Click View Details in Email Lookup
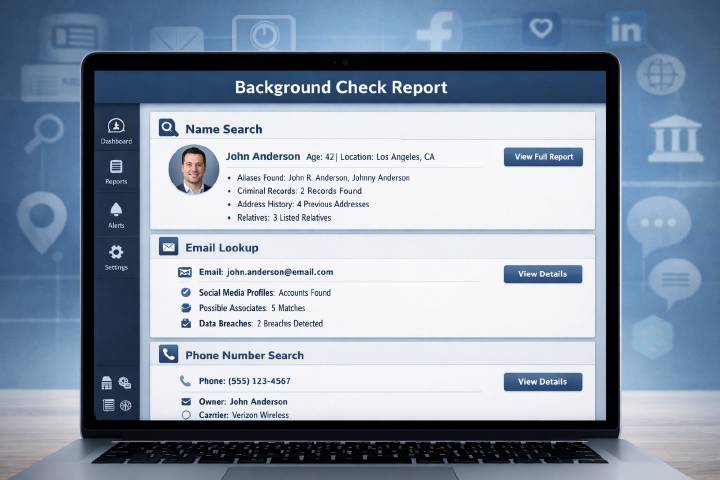This screenshot has height=480, width=720. 543,274
